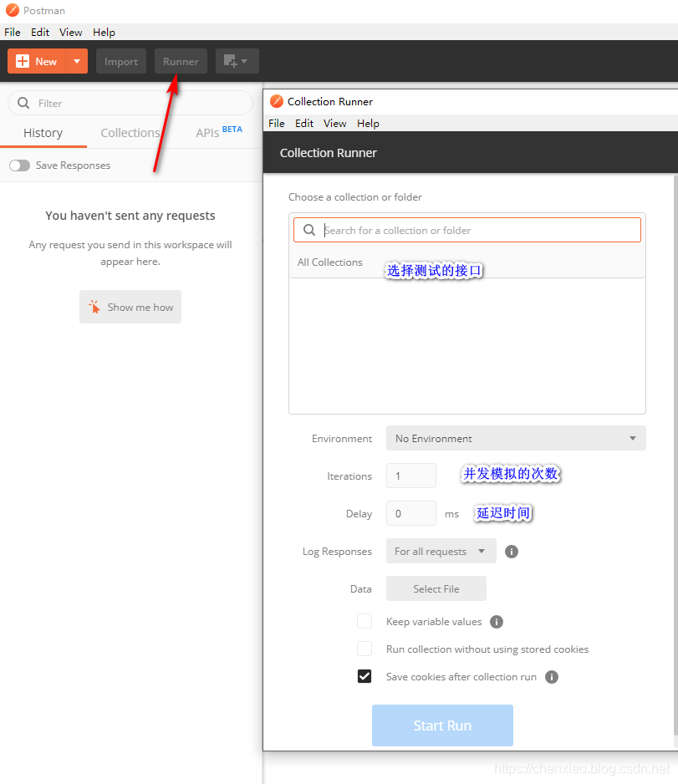678x784 pixels.
Task: Uncheck Save cookies after collection run
Action: [x=364, y=676]
